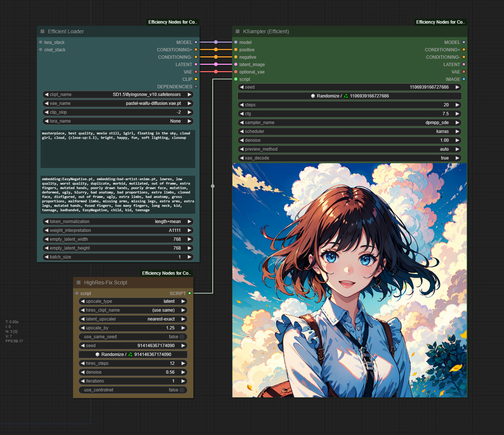The height and width of the screenshot is (435, 504).
Task: Click the lora_stack input port
Action: pyautogui.click(x=41, y=42)
